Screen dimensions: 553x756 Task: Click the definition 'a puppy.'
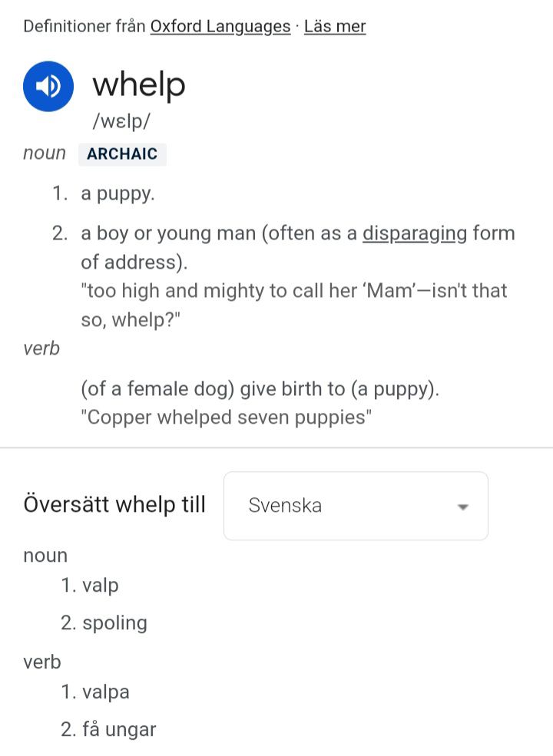click(118, 193)
